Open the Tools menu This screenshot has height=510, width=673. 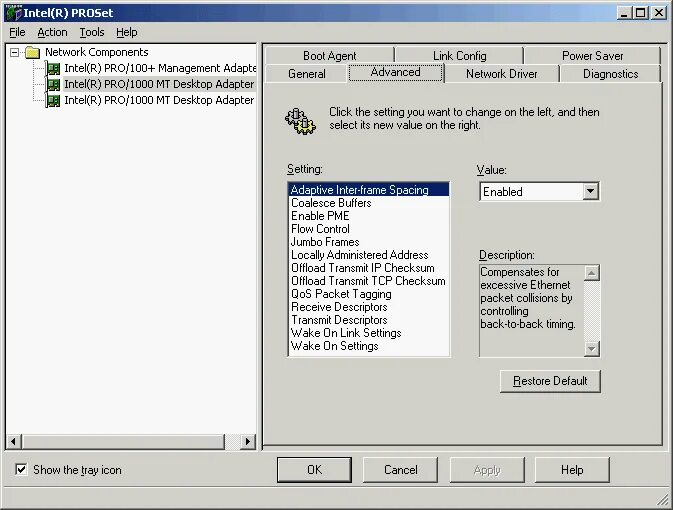[92, 32]
